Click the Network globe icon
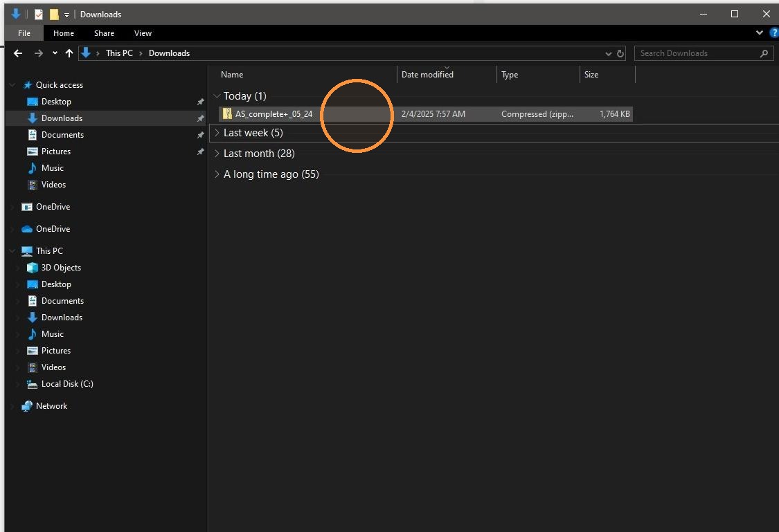The width and height of the screenshot is (779, 532). [27, 406]
